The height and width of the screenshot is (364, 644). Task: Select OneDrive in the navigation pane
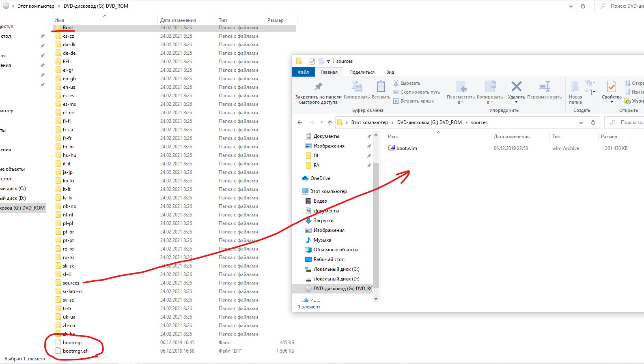tap(320, 178)
